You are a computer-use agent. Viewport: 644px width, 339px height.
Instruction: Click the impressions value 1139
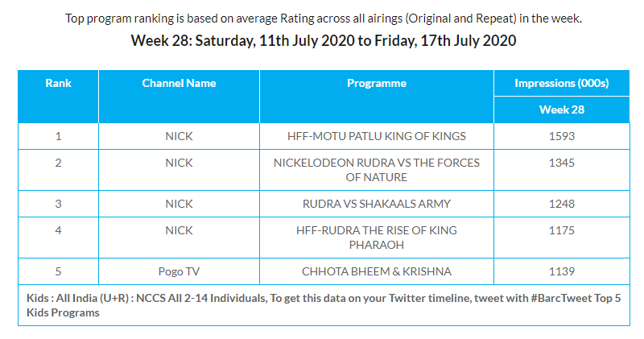click(562, 271)
